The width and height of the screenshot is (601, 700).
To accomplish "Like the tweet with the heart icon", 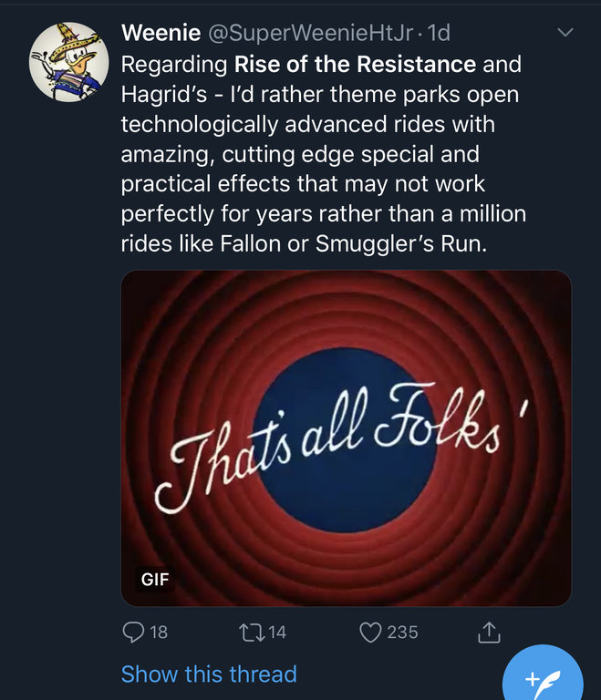I will tap(369, 631).
